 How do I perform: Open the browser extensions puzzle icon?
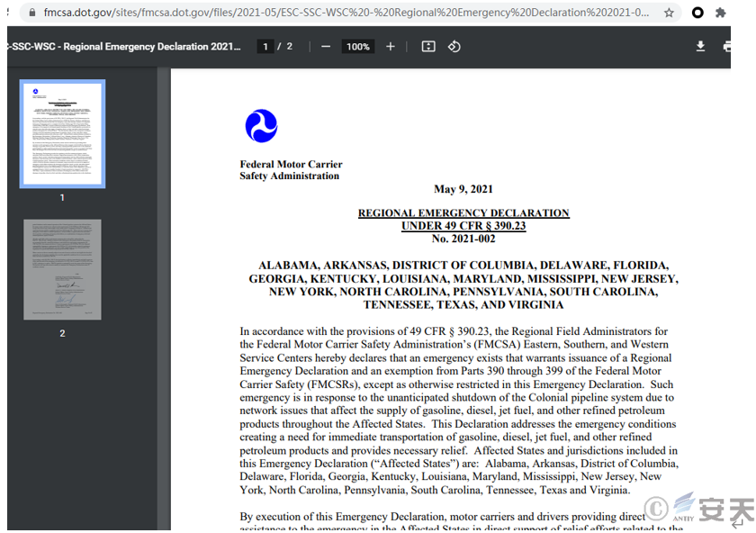pyautogui.click(x=721, y=13)
